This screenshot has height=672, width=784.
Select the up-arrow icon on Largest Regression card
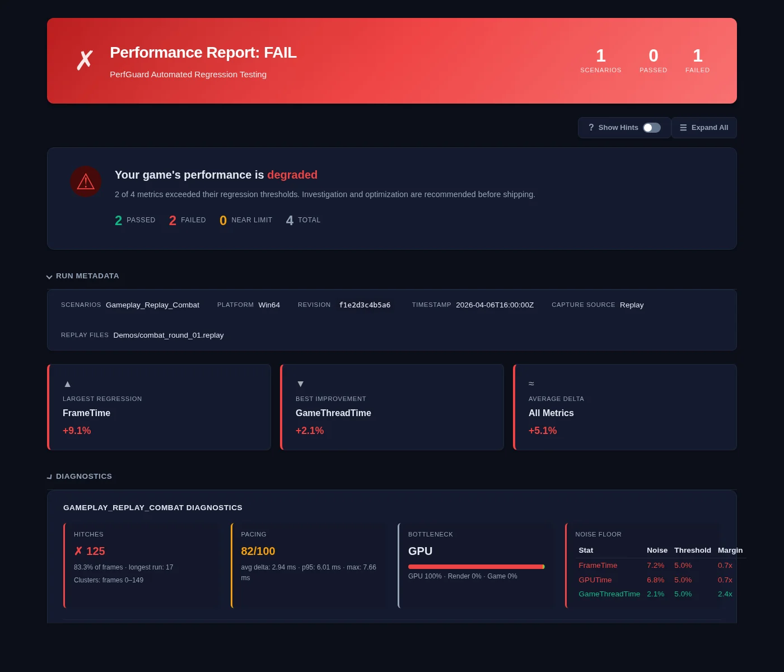67,384
